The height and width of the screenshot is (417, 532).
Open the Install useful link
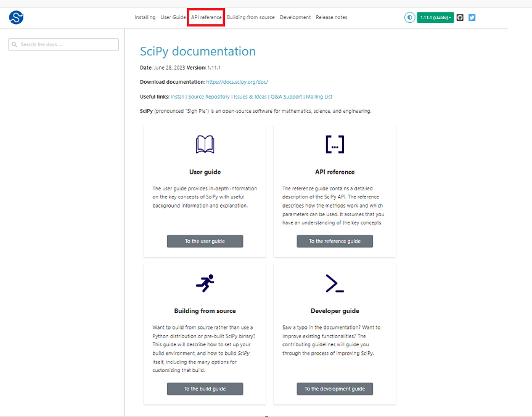point(178,97)
